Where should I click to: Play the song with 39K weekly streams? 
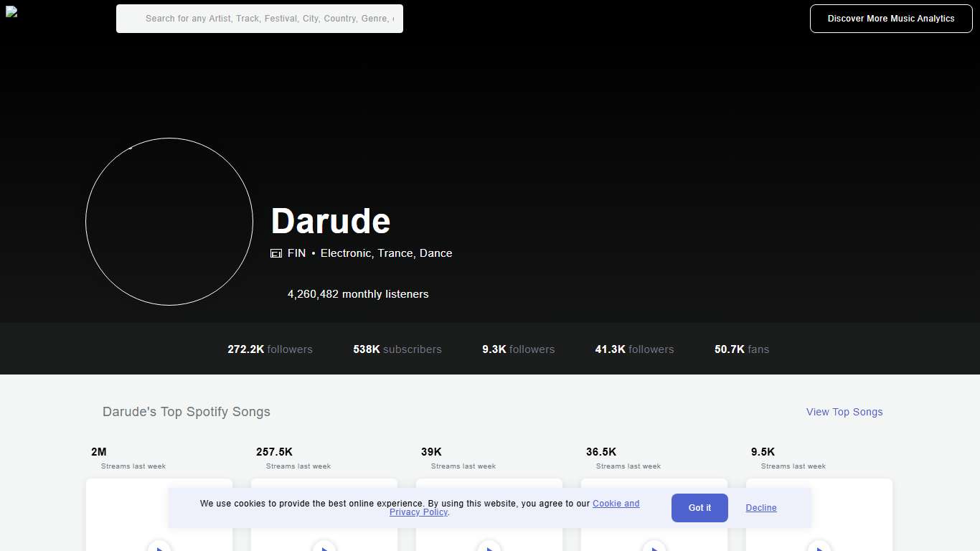(x=489, y=547)
